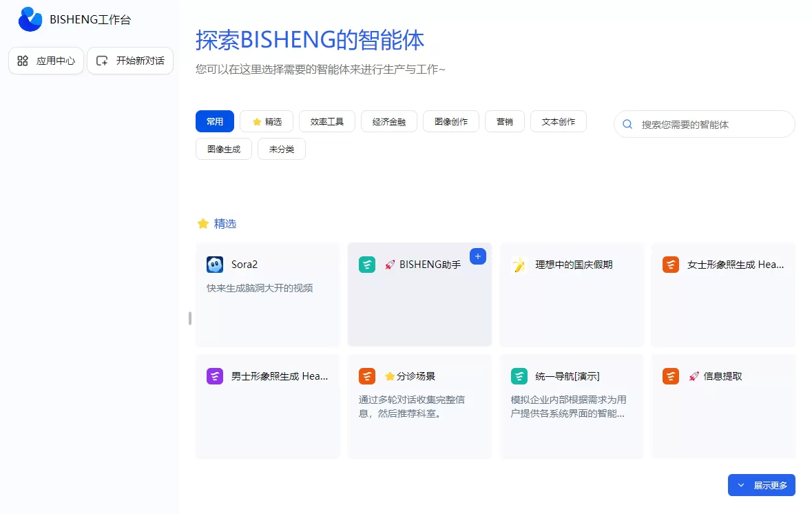Open the 效率工具 category tab
The width and height of the screenshot is (812, 514).
326,121
